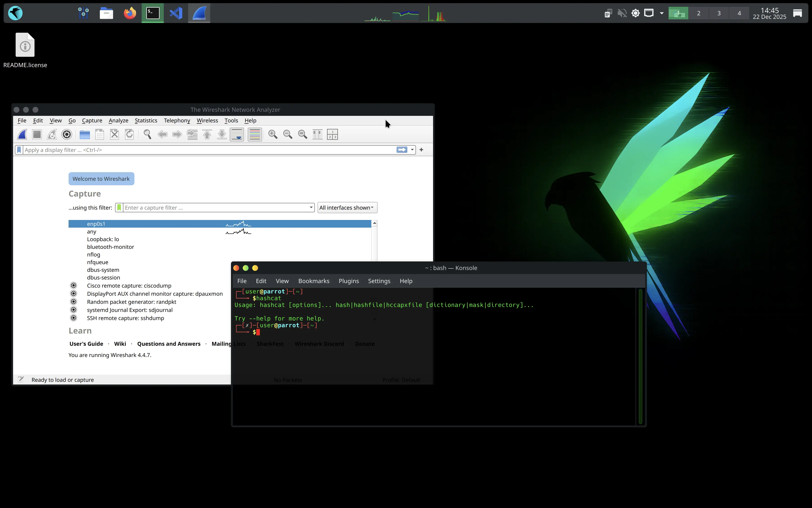Screen dimensions: 812x508
Task: Start capturing packets with shark fin icon
Action: [x=22, y=134]
